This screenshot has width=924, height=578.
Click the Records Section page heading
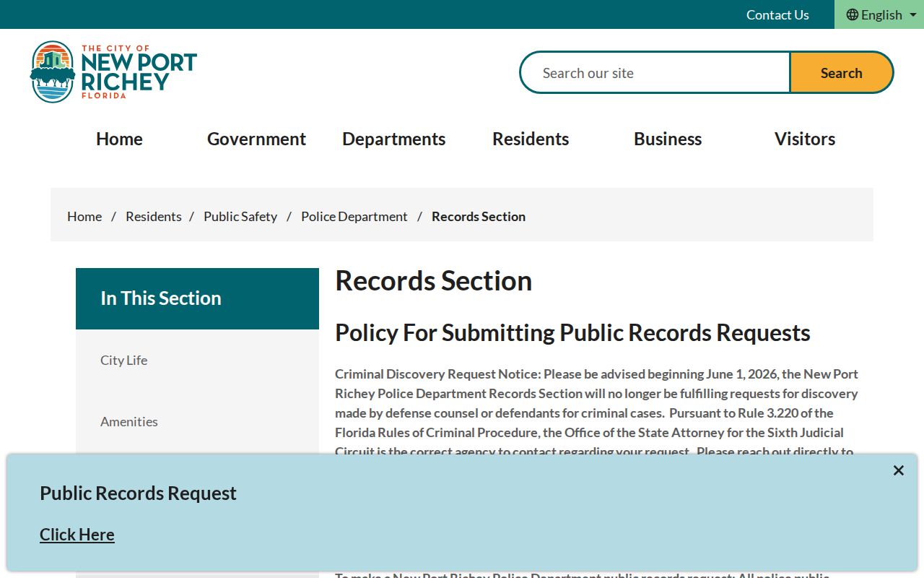pos(433,281)
